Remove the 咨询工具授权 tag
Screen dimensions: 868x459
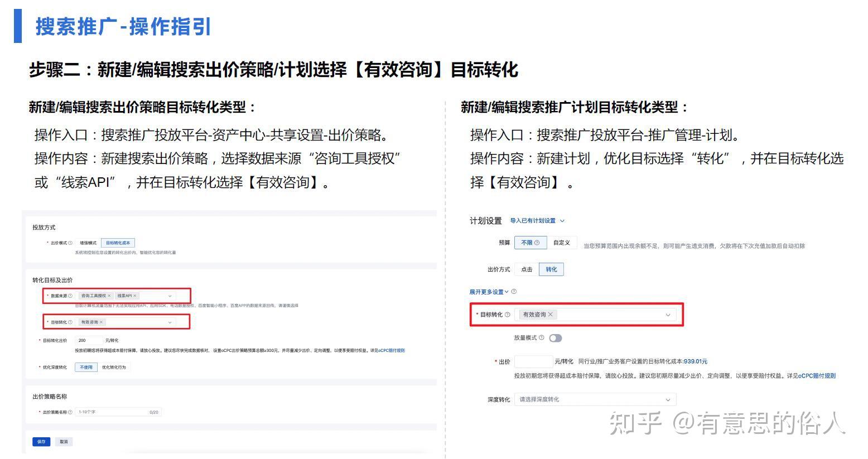109,296
